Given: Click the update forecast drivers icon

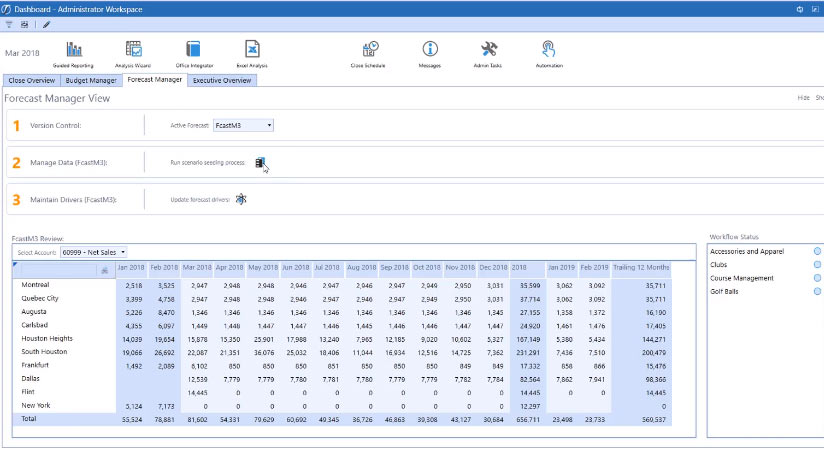Looking at the screenshot, I should 241,199.
